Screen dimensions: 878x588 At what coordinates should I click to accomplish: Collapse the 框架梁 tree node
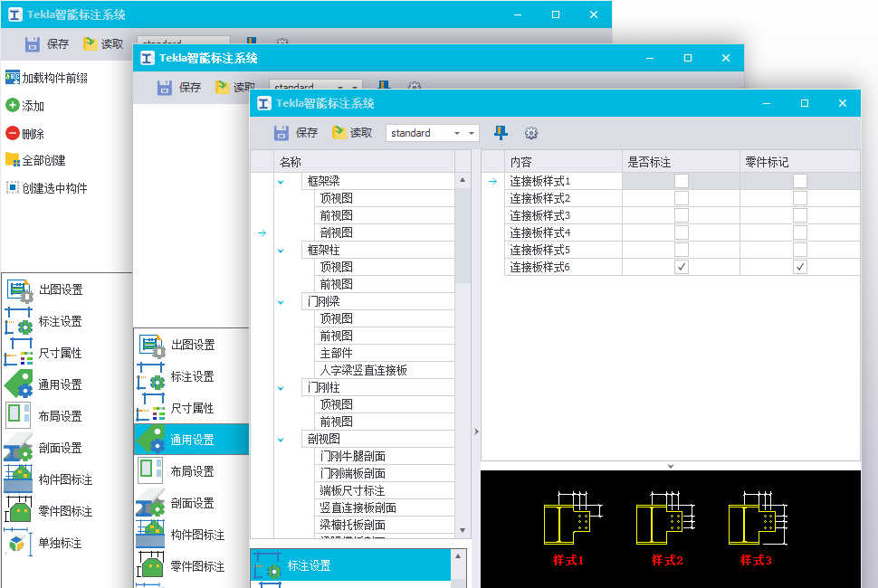pos(281,182)
